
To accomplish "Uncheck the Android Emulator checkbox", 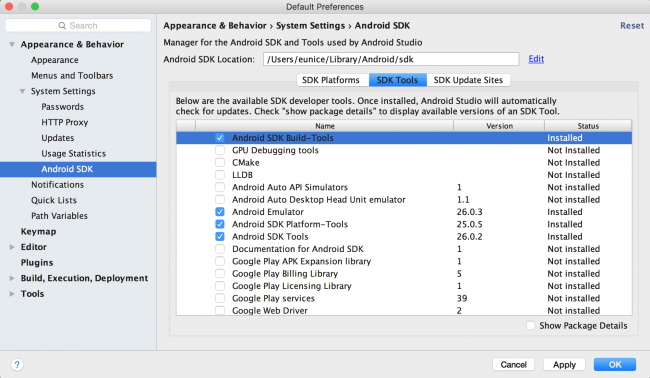I will click(x=220, y=212).
